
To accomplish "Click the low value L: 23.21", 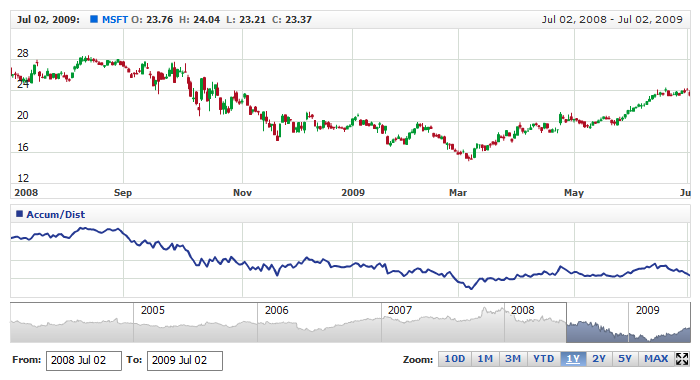I will tap(246, 20).
